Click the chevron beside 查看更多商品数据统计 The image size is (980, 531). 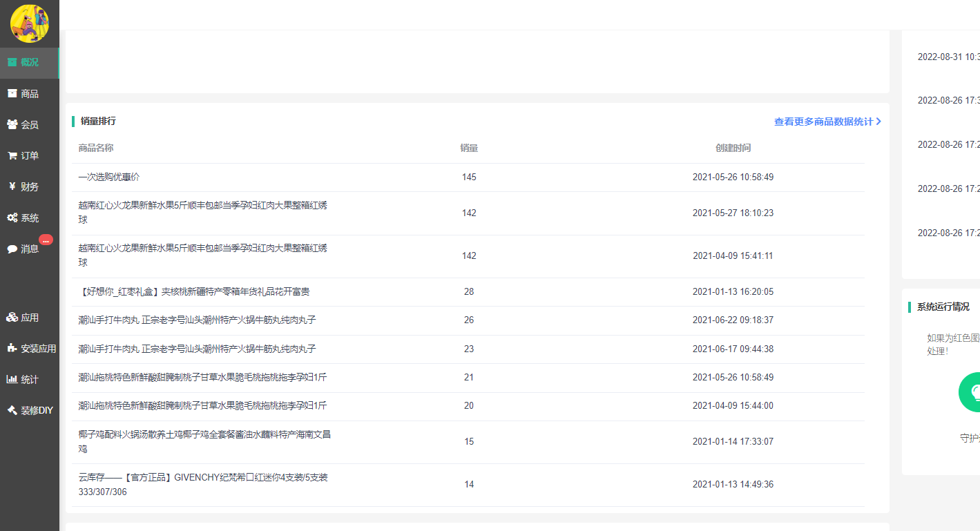coord(878,122)
